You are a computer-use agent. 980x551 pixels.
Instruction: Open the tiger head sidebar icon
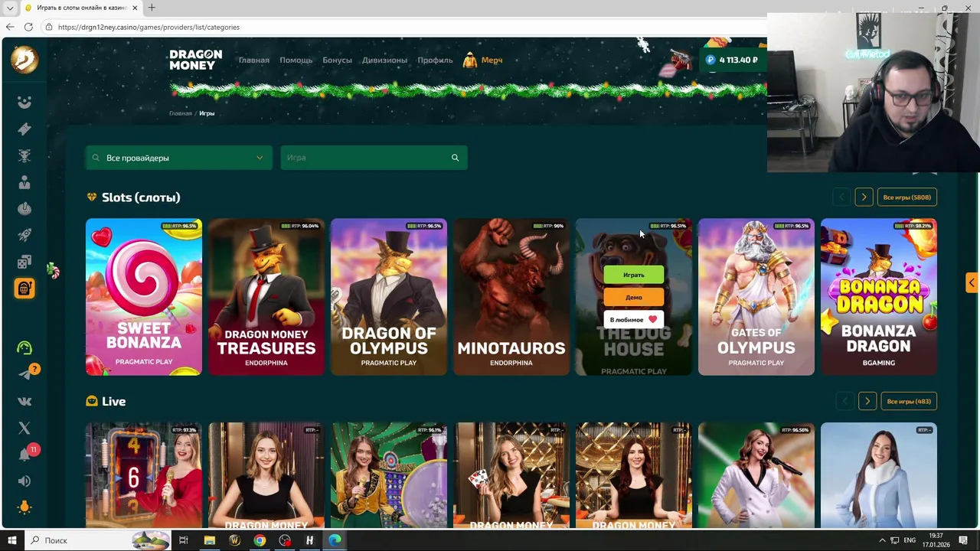click(24, 156)
